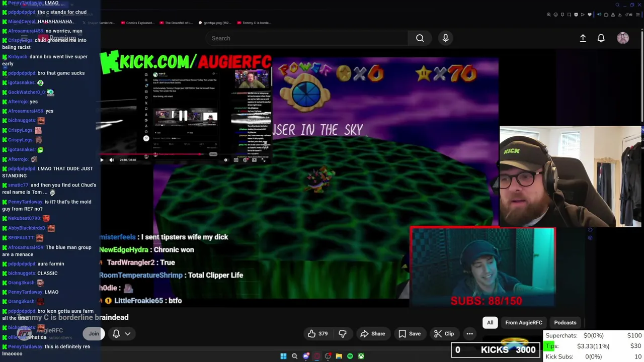The width and height of the screenshot is (644, 362).
Task: Click the downloads arrow icon in browser toolbar
Action: coord(620,15)
